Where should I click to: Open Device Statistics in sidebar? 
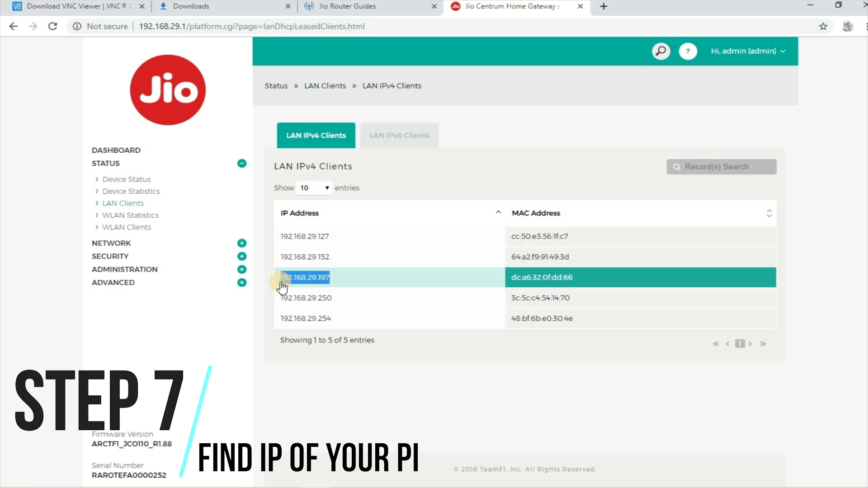[x=131, y=191]
